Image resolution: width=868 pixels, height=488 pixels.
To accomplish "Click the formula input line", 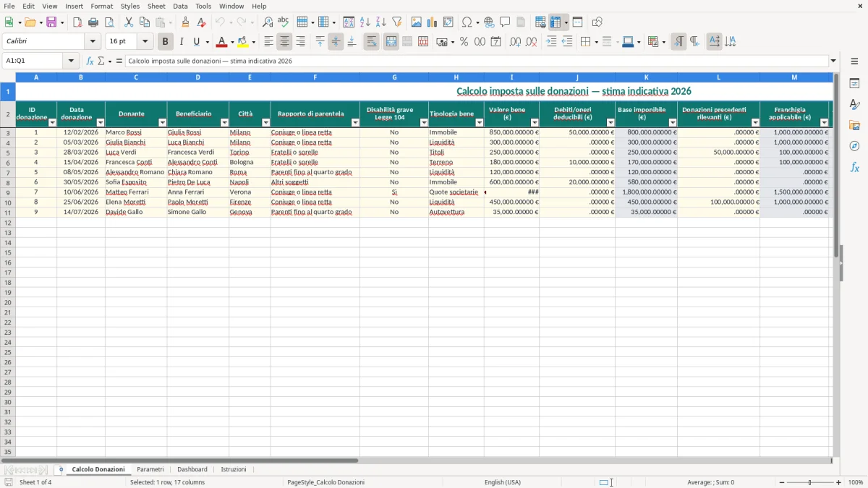I will [477, 61].
